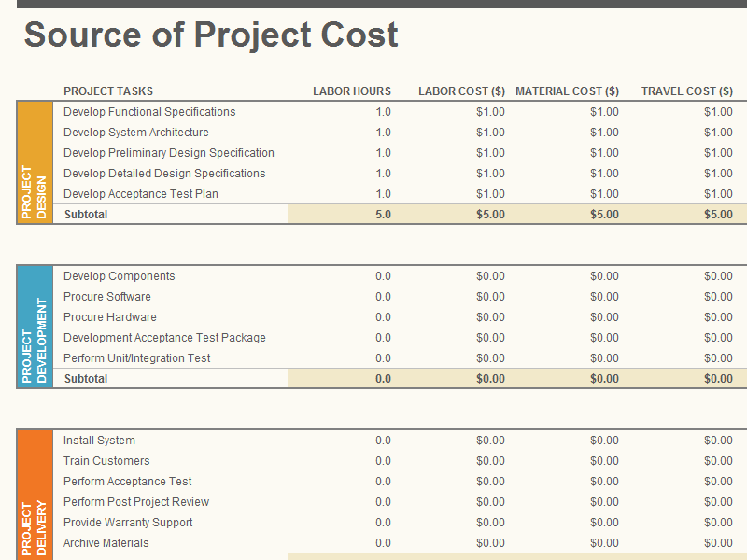Select the LABOR COST ($) column header
Viewport: 747px width, 560px height.
(x=461, y=91)
